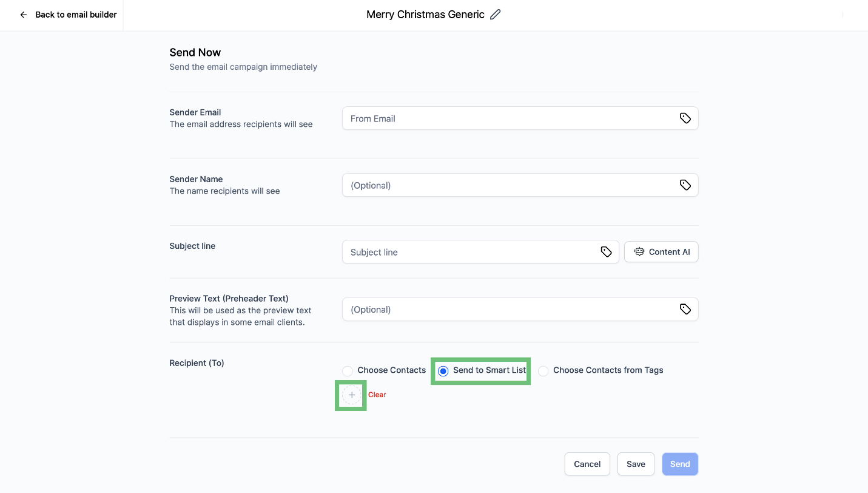Click the Recipient (To) label
868x493 pixels.
(197, 363)
